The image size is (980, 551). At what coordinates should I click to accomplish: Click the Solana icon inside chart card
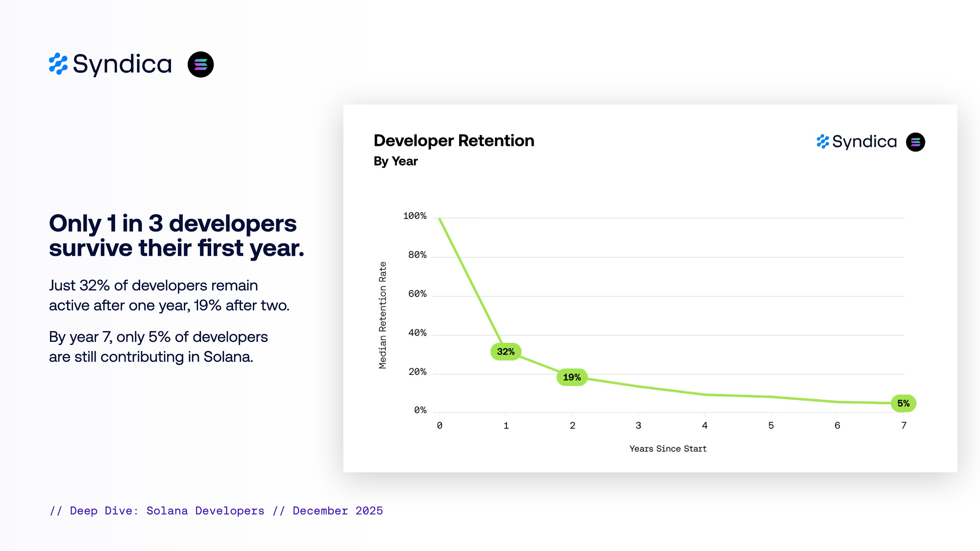(915, 142)
